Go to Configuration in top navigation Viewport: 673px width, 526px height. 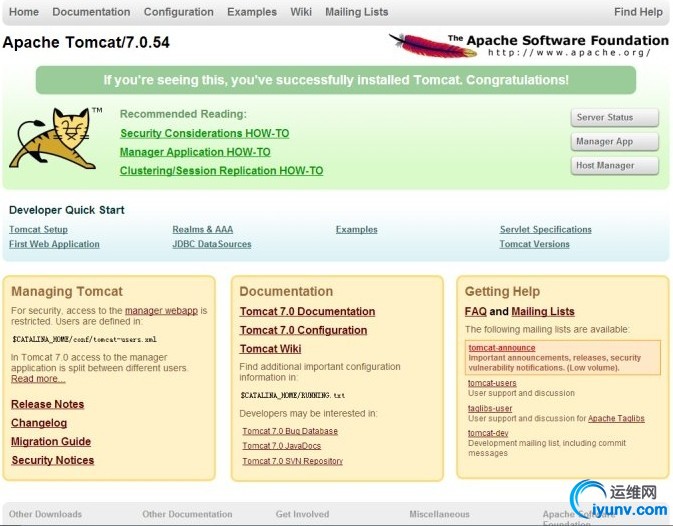(179, 12)
